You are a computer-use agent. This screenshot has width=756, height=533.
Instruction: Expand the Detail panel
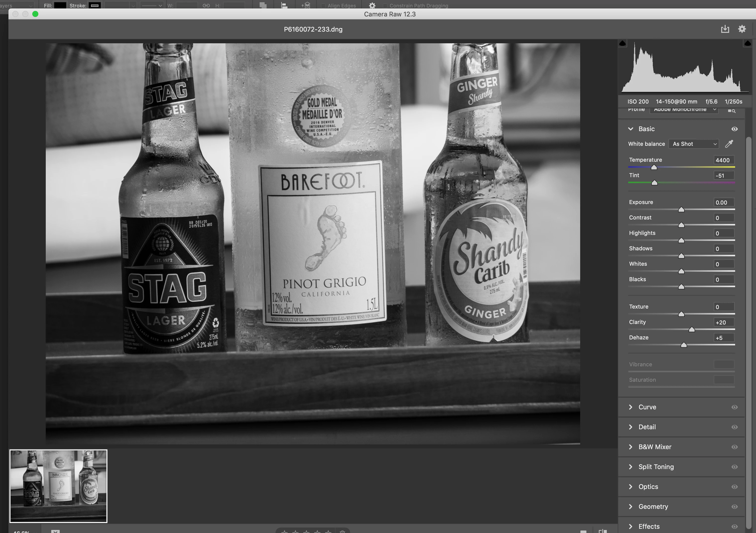pos(647,427)
